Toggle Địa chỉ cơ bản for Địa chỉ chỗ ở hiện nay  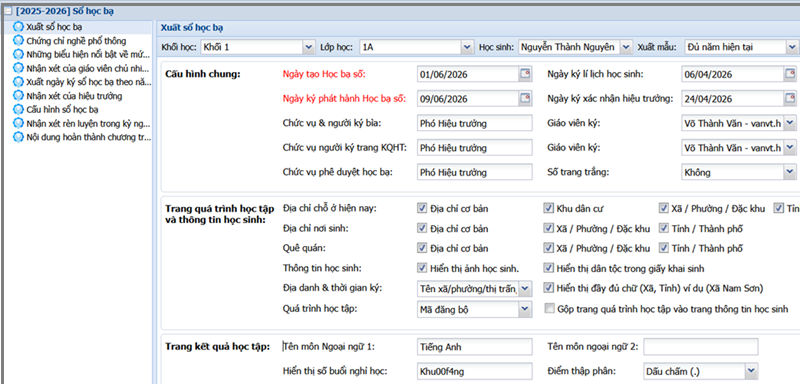click(x=422, y=208)
